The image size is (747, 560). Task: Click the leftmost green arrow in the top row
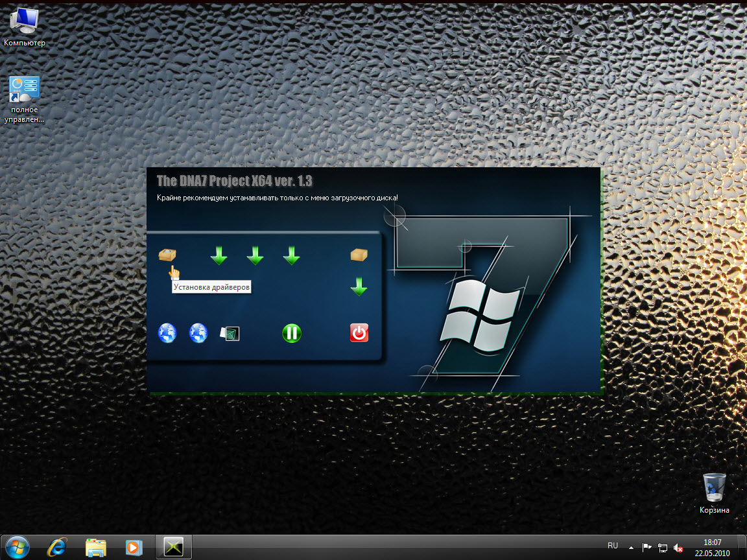pyautogui.click(x=219, y=255)
